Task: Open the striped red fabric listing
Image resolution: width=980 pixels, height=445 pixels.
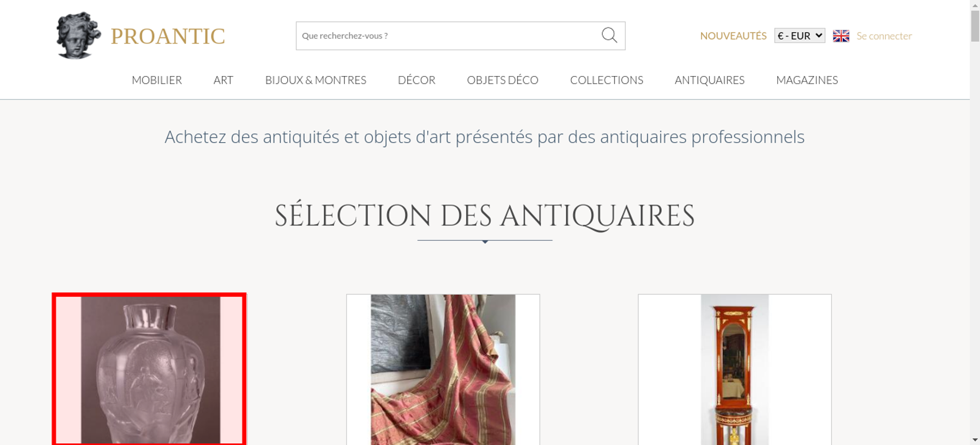Action: (443, 370)
